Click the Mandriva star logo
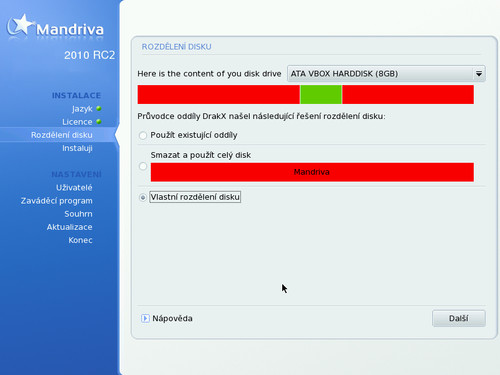This screenshot has width=500, height=375. [21, 25]
